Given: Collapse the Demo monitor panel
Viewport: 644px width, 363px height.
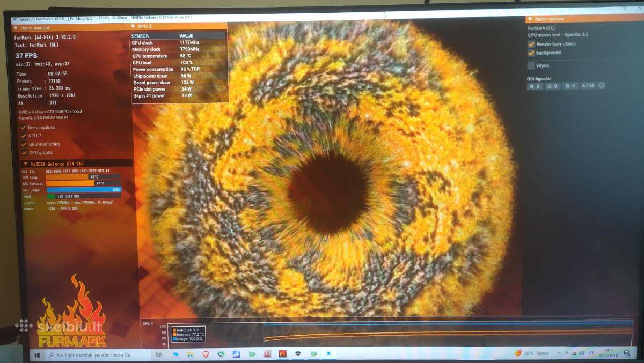Looking at the screenshot, I should coord(16,27).
